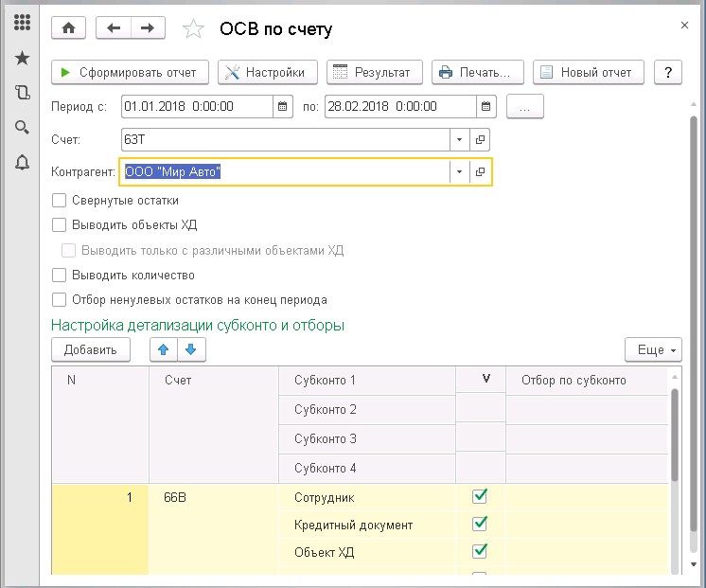This screenshot has width=706, height=588.
Task: Move subkonto row down with blue arrow
Action: (x=191, y=349)
